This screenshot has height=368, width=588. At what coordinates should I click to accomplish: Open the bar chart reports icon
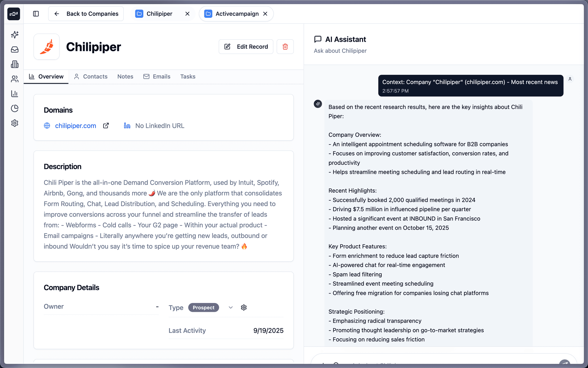(x=14, y=94)
